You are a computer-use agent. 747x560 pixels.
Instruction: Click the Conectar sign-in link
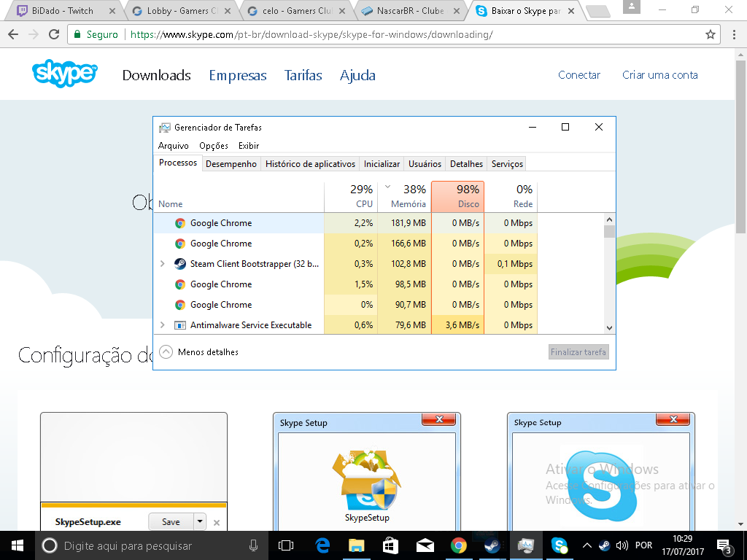click(x=579, y=75)
